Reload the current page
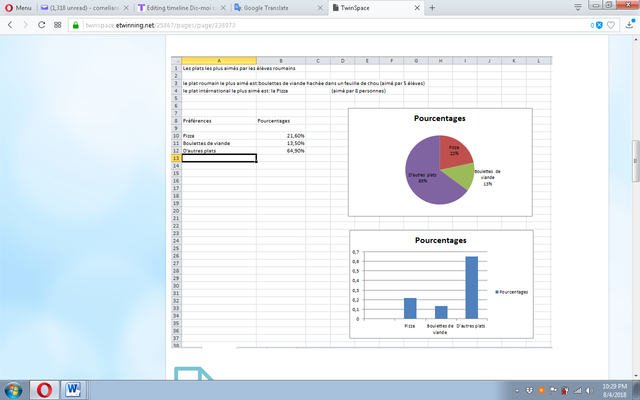 (x=41, y=25)
